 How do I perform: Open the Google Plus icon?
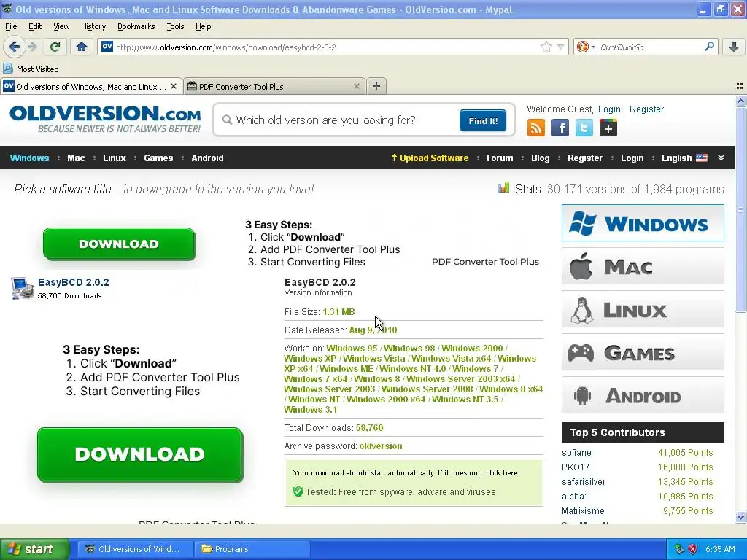(608, 128)
